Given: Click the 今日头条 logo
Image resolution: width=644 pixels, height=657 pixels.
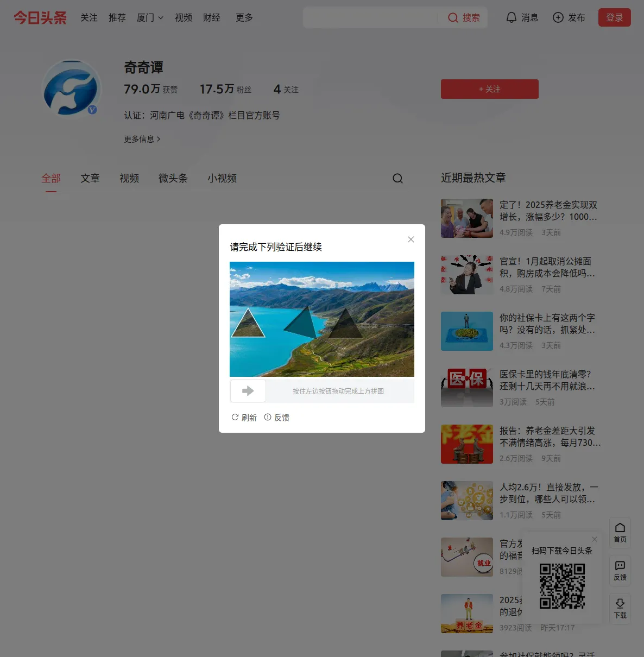Looking at the screenshot, I should click(40, 17).
